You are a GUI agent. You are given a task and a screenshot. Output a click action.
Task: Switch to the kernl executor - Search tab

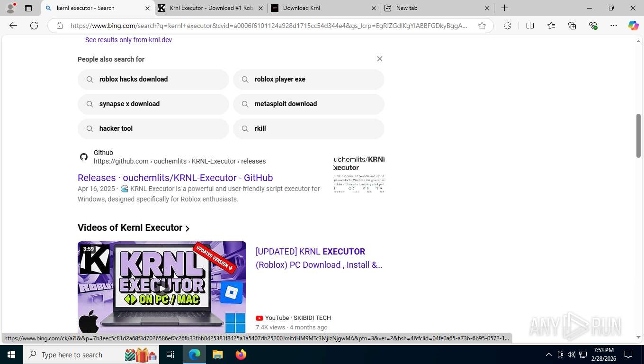click(x=98, y=8)
